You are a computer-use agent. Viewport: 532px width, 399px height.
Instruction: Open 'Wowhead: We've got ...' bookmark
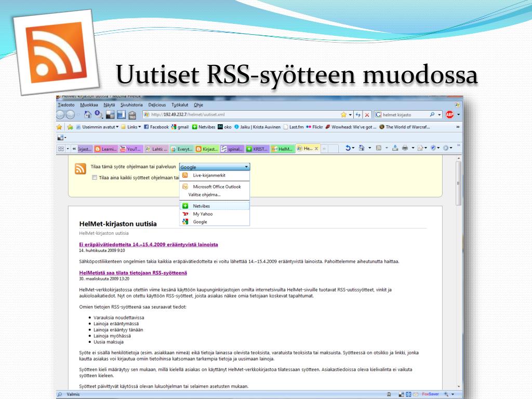(351, 127)
